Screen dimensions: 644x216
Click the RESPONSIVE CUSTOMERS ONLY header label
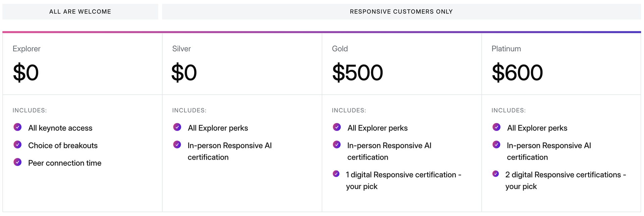401,12
